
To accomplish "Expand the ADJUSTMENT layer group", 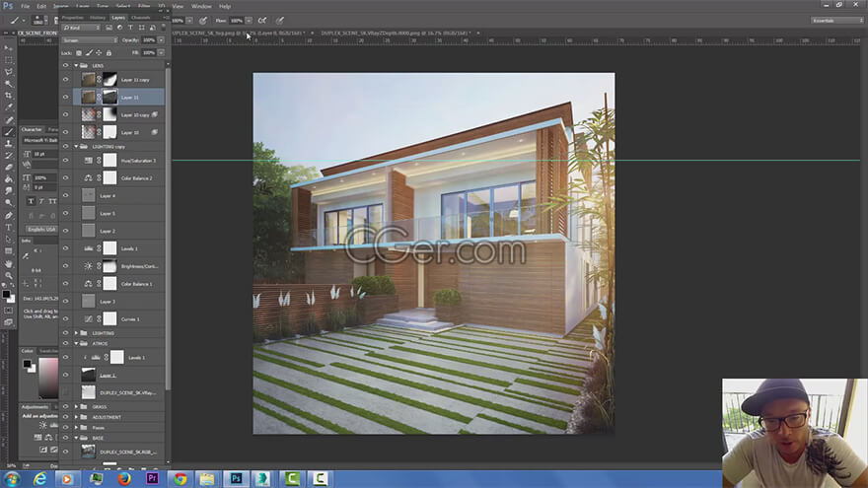I will pyautogui.click(x=76, y=417).
